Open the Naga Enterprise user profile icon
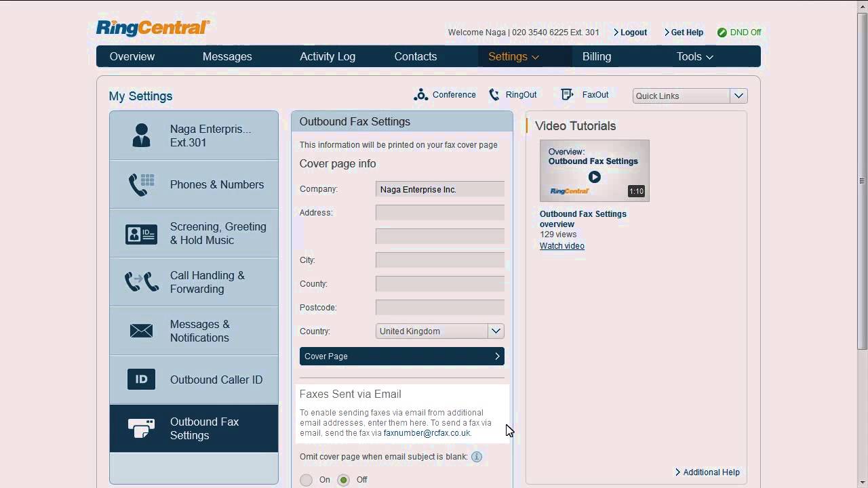Screen dimensions: 868x488 click(141, 136)
